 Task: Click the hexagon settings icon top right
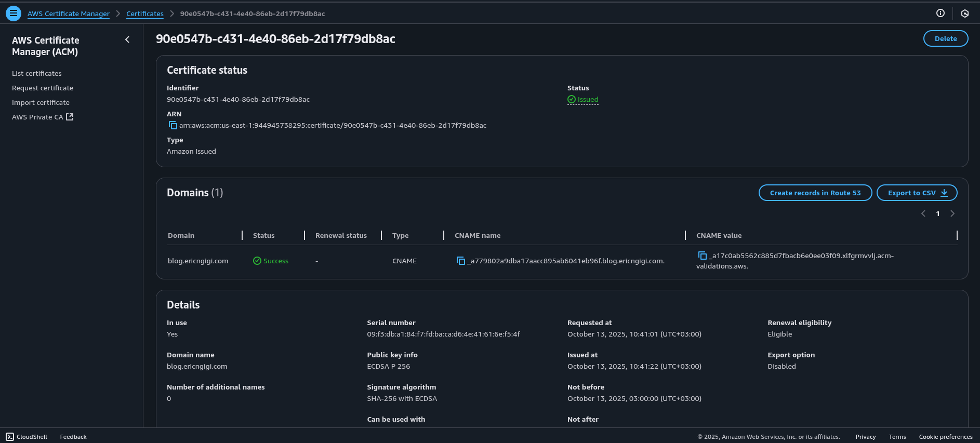[964, 14]
